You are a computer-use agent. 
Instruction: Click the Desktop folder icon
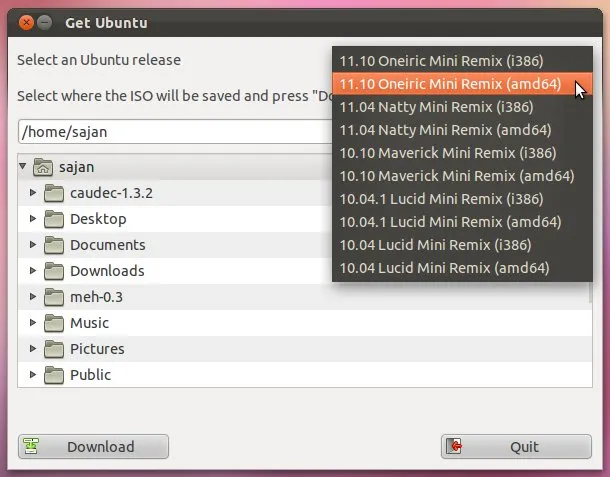pos(54,219)
